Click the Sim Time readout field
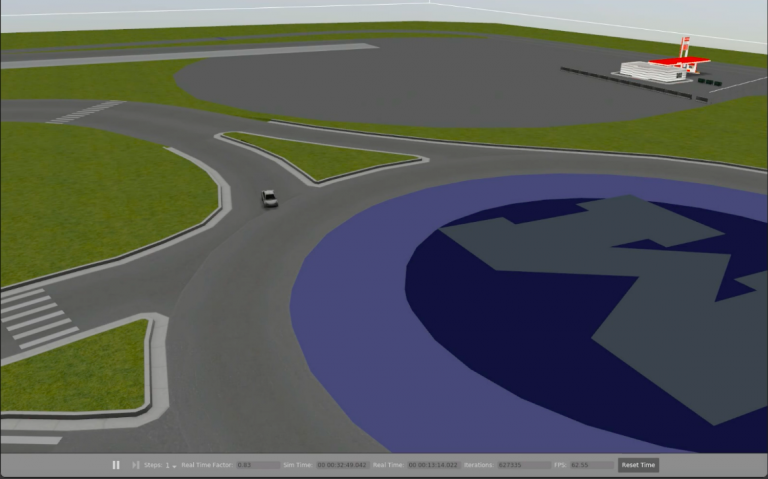The height and width of the screenshot is (479, 768). (342, 465)
